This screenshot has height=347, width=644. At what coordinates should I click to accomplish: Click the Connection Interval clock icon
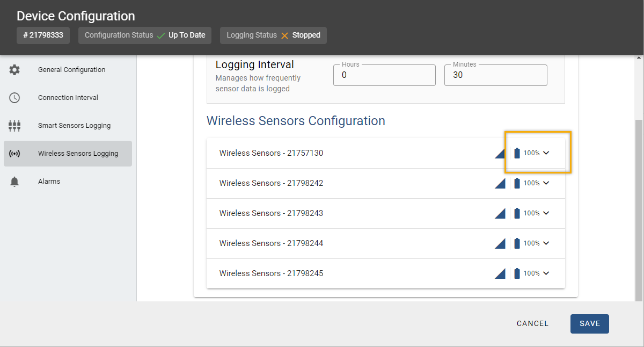pos(14,98)
